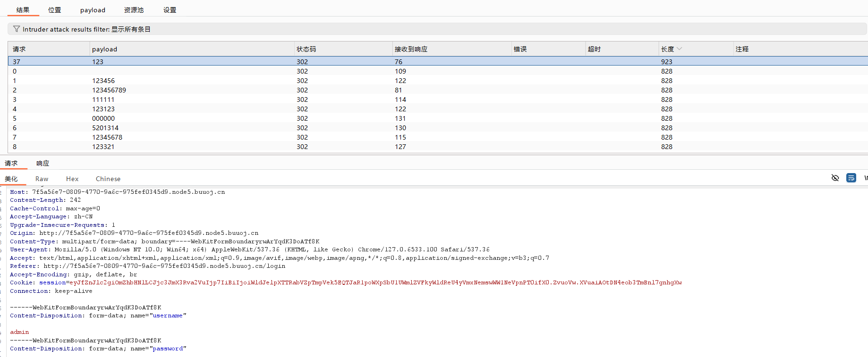Sort by the 注释 column header
Image resolution: width=868 pixels, height=357 pixels.
coord(800,49)
